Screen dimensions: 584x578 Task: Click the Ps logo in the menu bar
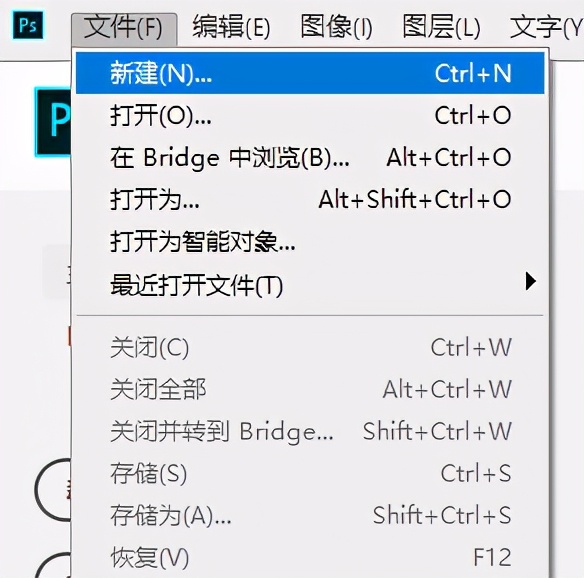(x=28, y=25)
